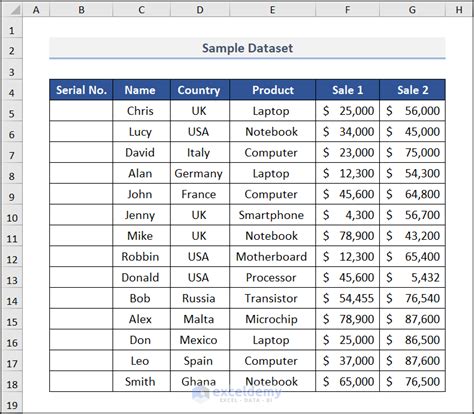Select the cell containing Donald
The width and height of the screenshot is (474, 414).
click(141, 277)
